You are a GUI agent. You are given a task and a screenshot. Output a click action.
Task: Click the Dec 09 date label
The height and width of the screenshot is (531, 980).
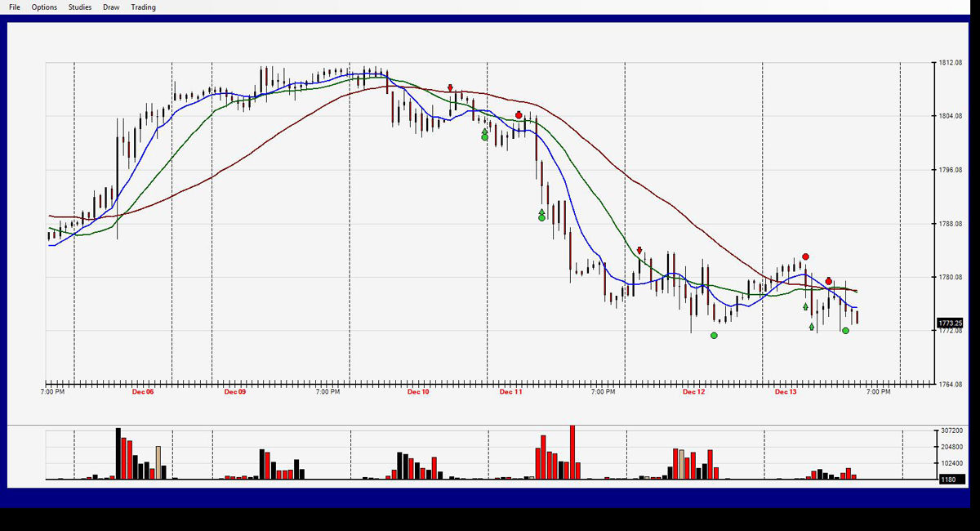click(x=235, y=392)
